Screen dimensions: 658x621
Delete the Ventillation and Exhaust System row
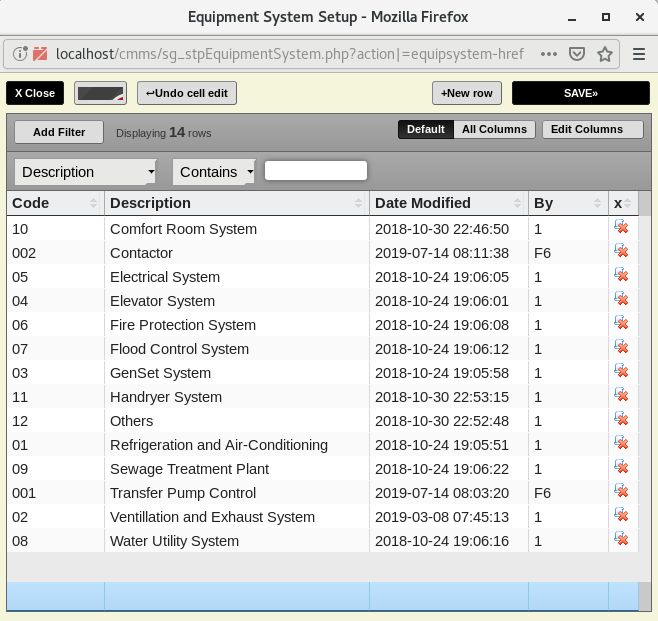click(621, 514)
